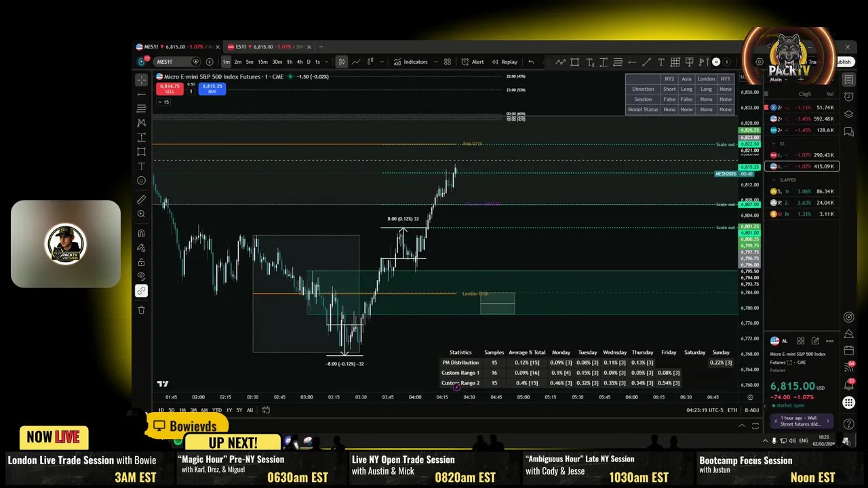Screen dimensions: 868x488
Task: Select the line chart type icon
Action: click(x=356, y=62)
